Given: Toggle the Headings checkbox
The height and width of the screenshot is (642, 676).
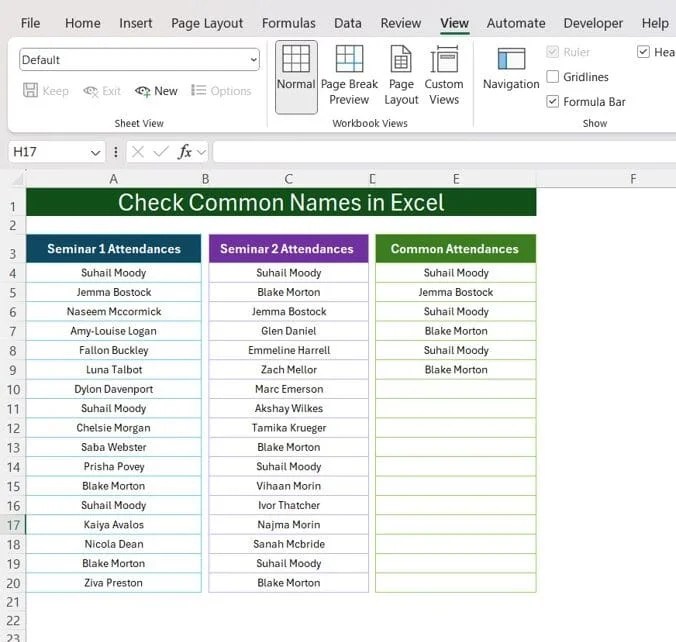Looking at the screenshot, I should click(643, 52).
